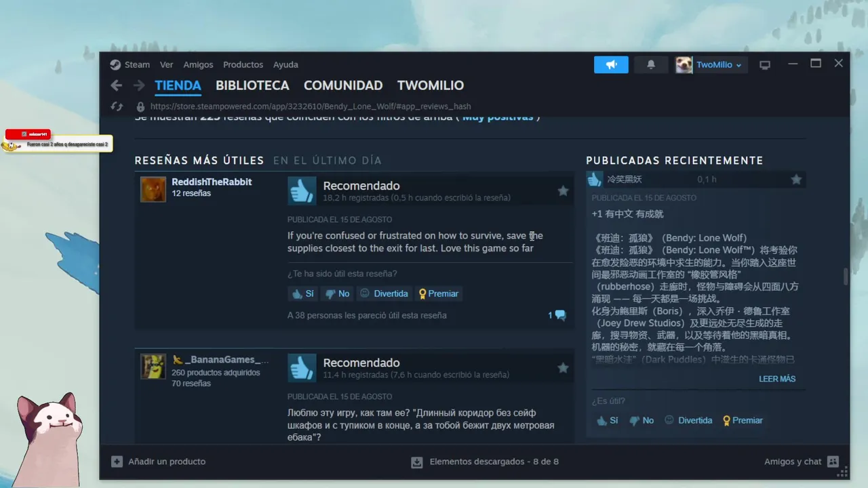Open ReddishTheRabbit's profile name link
868x488 pixels.
(x=212, y=182)
